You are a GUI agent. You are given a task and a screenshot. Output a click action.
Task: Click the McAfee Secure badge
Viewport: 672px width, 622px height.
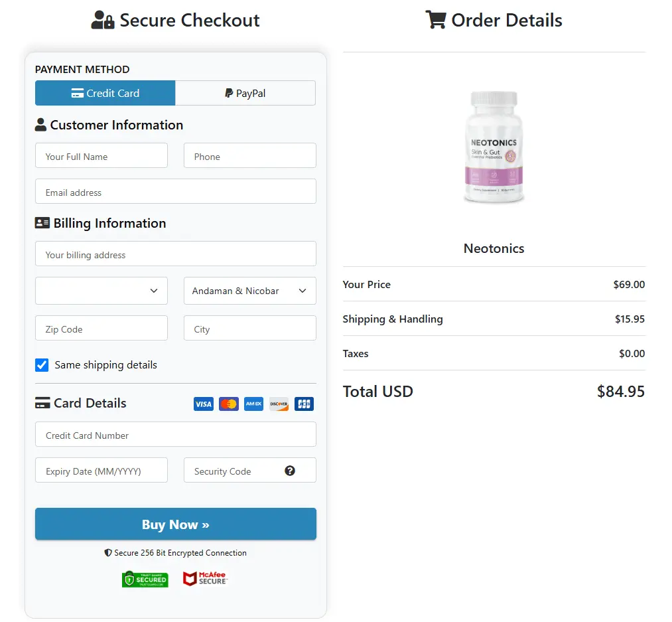205,579
